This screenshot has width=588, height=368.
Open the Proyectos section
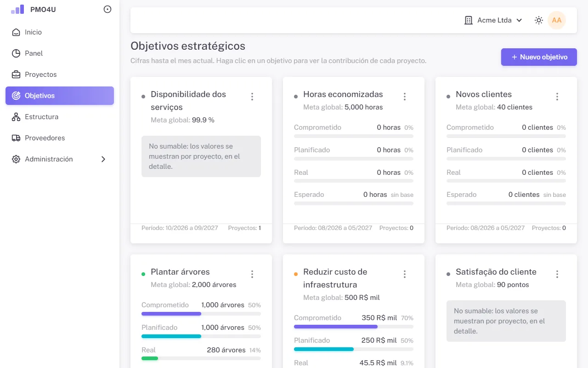click(60, 75)
